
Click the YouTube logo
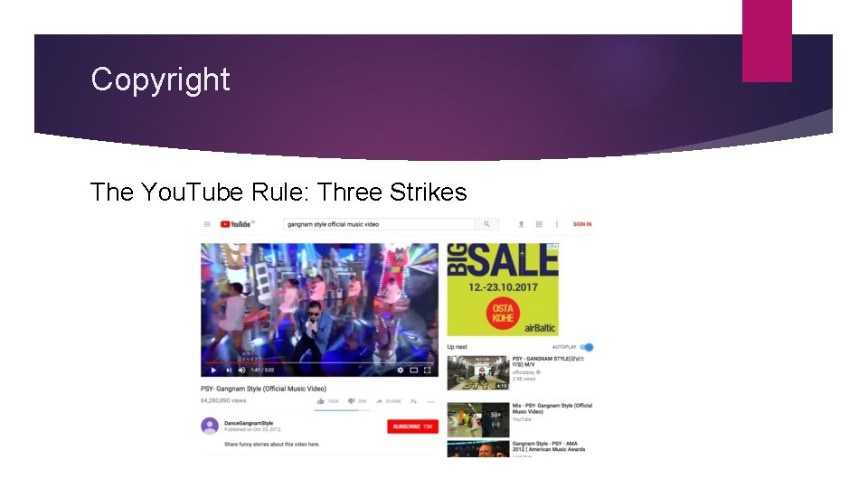236,224
